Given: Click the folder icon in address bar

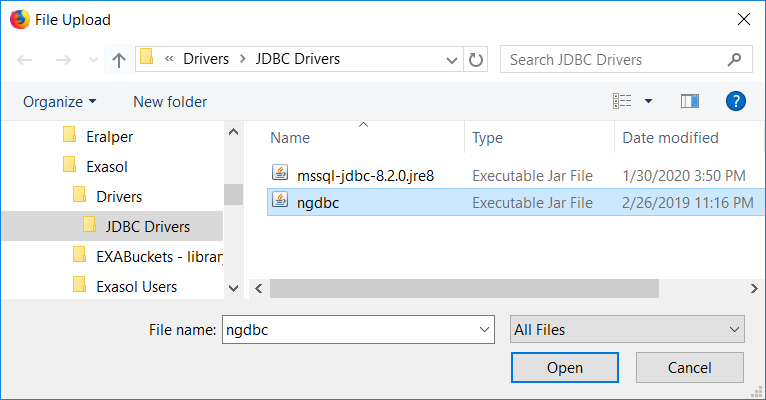Looking at the screenshot, I should pos(147,57).
